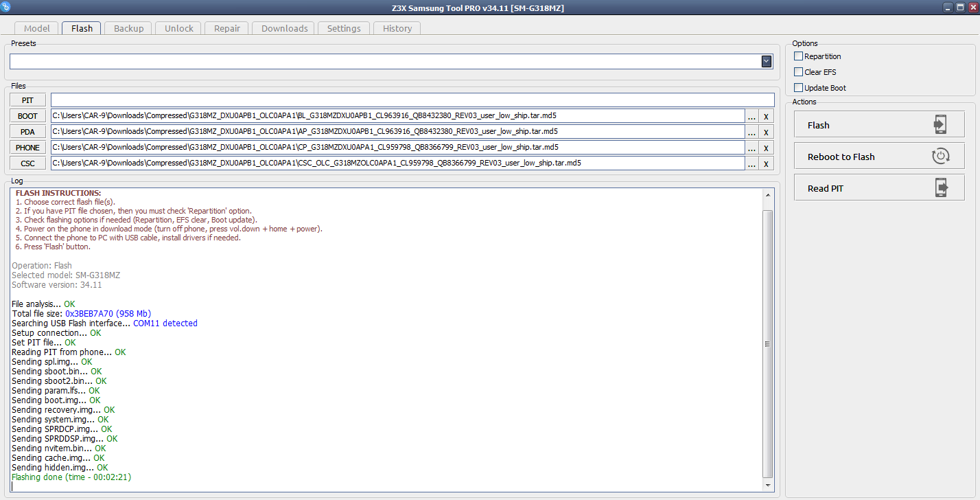Switch to the Model tab

pyautogui.click(x=37, y=28)
